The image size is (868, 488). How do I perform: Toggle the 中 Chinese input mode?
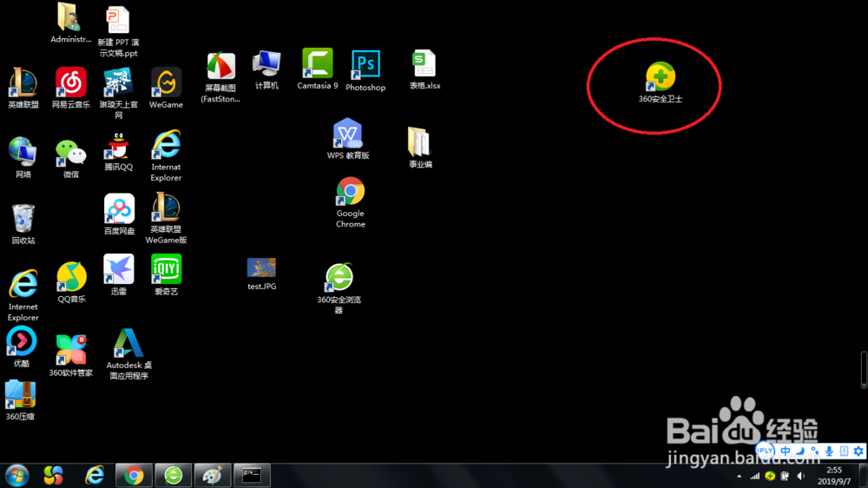pyautogui.click(x=786, y=451)
